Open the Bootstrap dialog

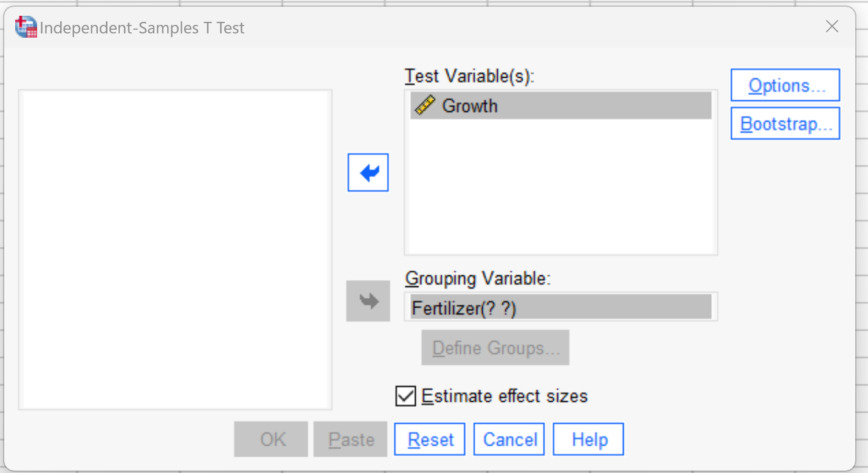tap(785, 123)
